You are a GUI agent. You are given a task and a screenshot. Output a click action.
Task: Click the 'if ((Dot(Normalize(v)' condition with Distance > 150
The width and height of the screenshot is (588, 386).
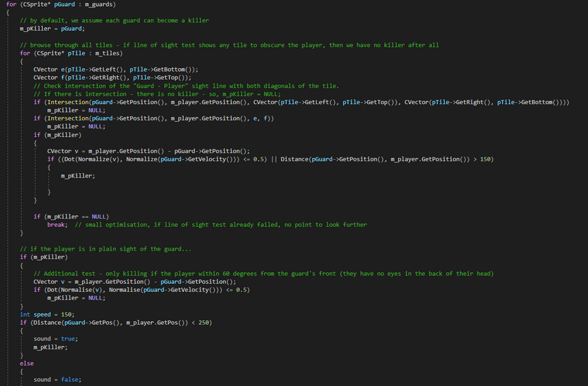270,159
